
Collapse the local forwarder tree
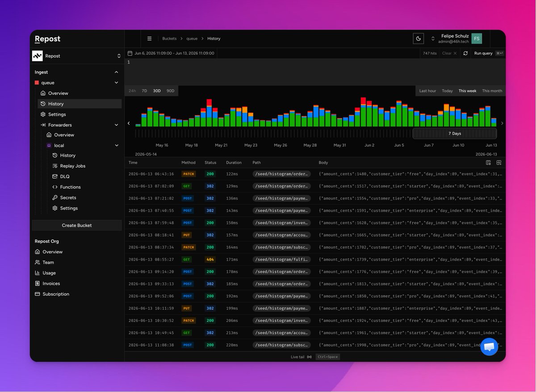[117, 146]
